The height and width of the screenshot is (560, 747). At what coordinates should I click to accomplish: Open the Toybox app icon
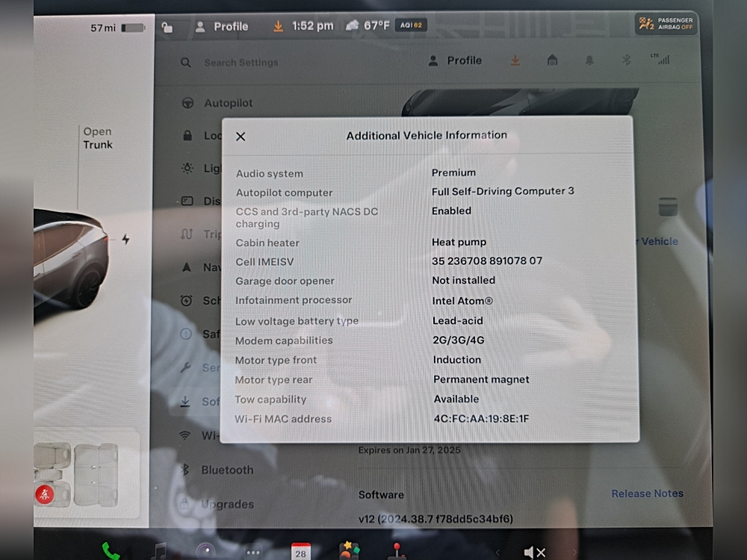click(349, 550)
